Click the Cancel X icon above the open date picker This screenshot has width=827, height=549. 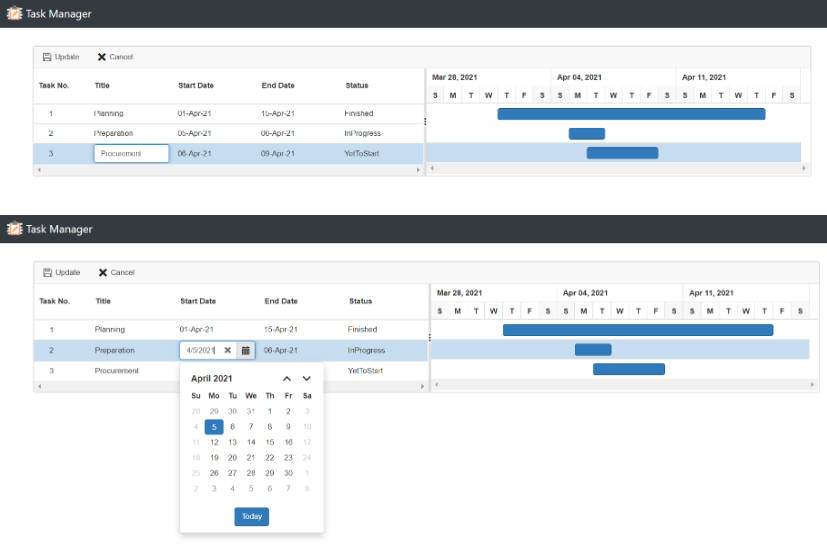pos(103,272)
